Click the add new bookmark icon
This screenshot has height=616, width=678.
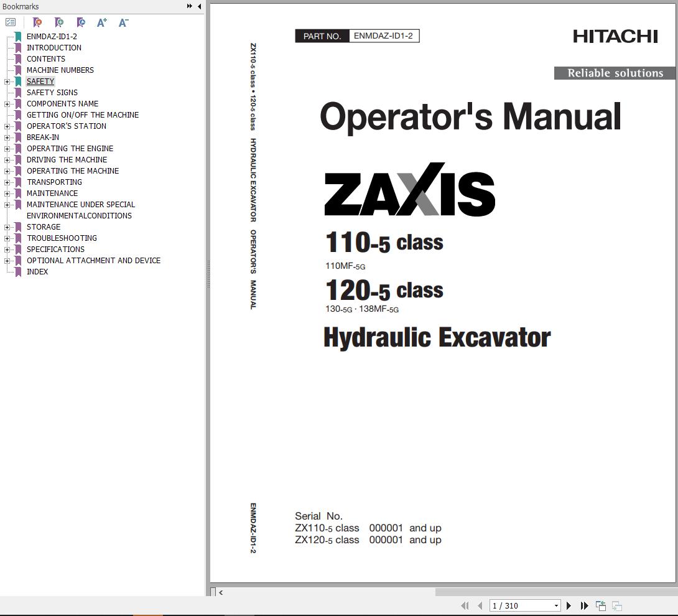(x=59, y=22)
